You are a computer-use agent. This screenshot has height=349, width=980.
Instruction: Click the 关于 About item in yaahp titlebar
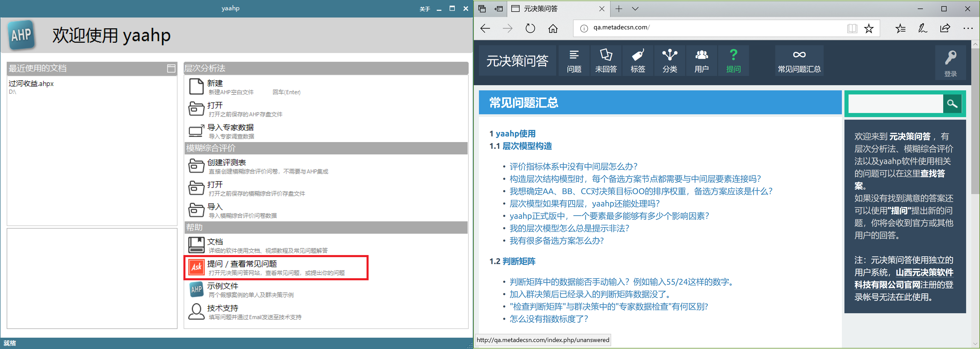(425, 9)
